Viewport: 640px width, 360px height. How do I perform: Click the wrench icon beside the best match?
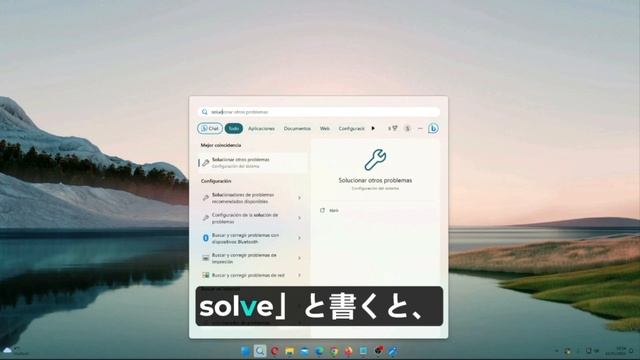206,163
